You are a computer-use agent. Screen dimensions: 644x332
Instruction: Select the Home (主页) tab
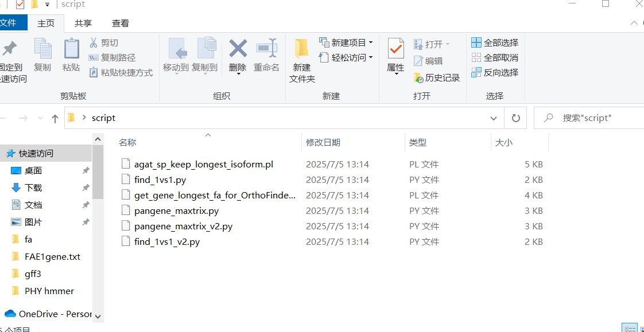point(46,24)
